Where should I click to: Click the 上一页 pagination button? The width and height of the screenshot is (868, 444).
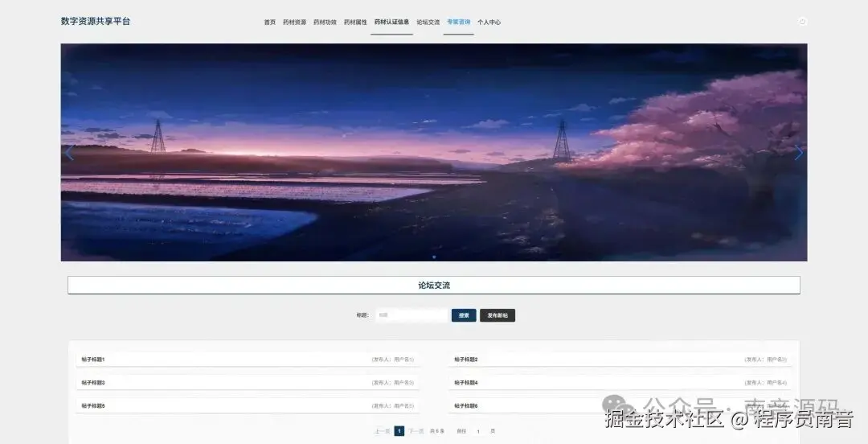pyautogui.click(x=382, y=431)
